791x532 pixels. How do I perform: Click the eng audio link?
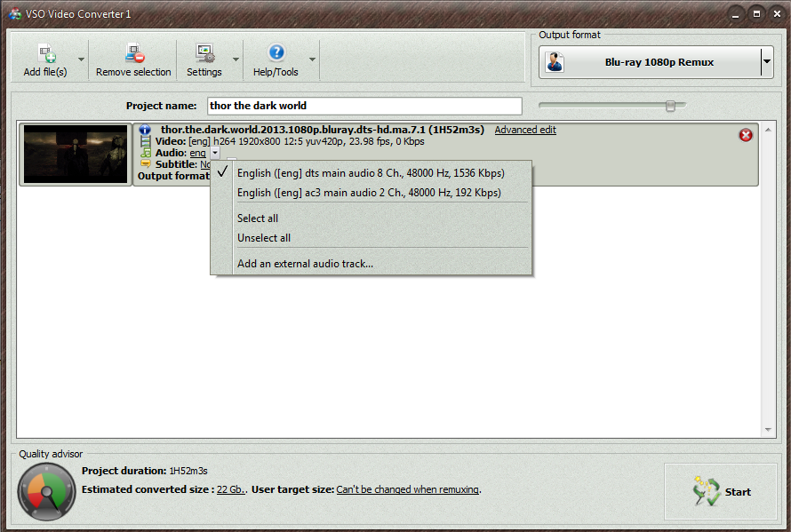(x=197, y=153)
